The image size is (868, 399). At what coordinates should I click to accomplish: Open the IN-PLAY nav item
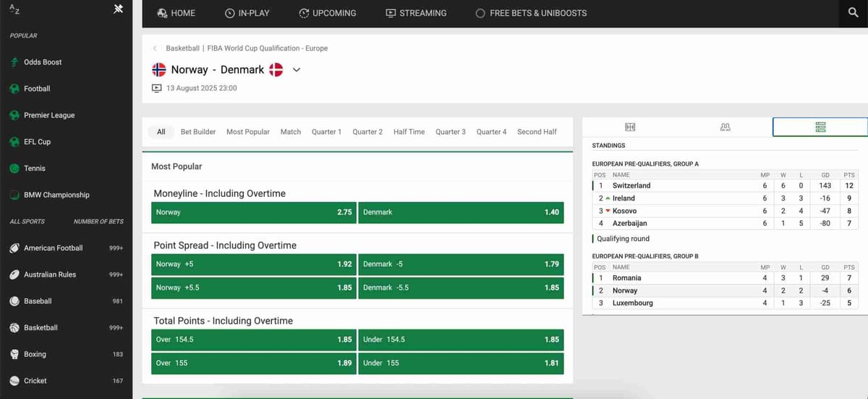tap(247, 13)
